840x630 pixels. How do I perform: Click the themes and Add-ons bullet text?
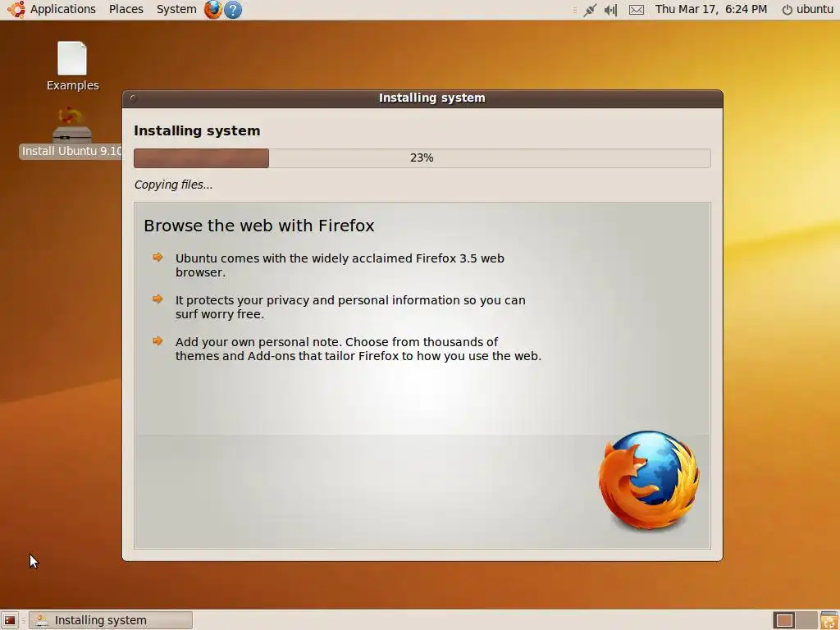click(358, 349)
